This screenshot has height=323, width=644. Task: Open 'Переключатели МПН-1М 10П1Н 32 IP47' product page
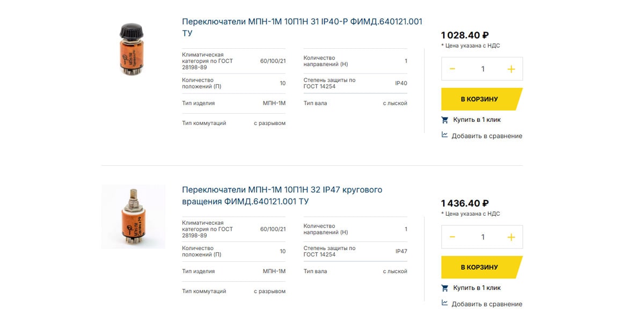282,196
